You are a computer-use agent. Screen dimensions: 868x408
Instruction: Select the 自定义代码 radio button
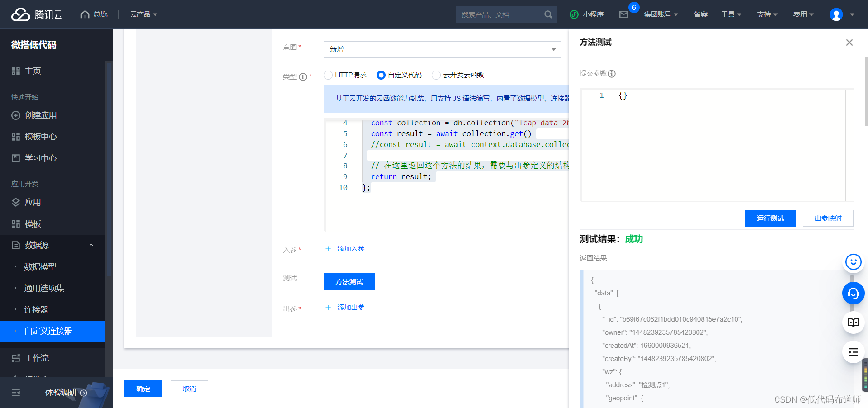(x=381, y=75)
